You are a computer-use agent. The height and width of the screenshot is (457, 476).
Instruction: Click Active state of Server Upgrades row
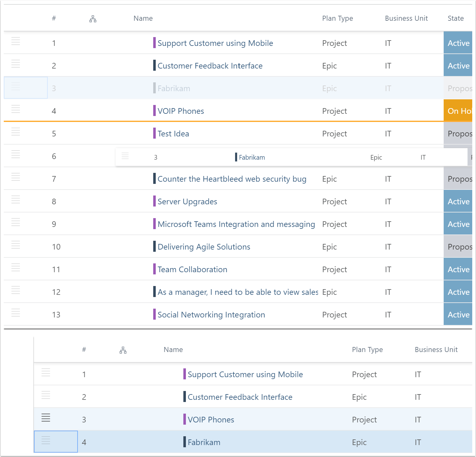pyautogui.click(x=458, y=201)
